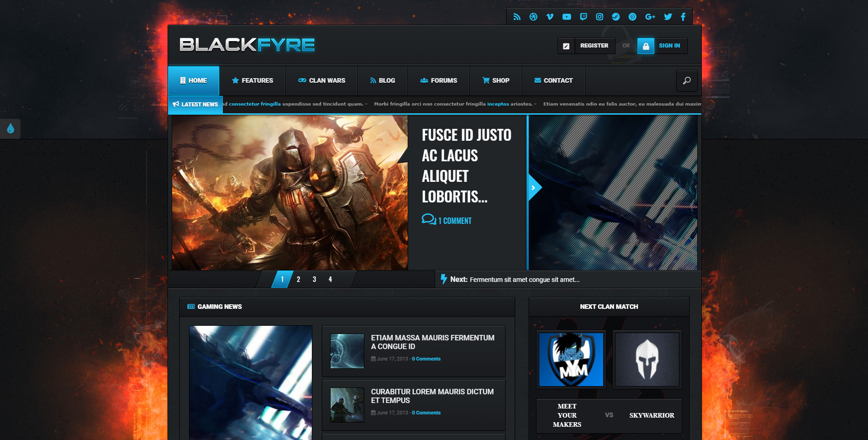Click the Next Clan Match heading
This screenshot has width=868, height=440.
609,307
